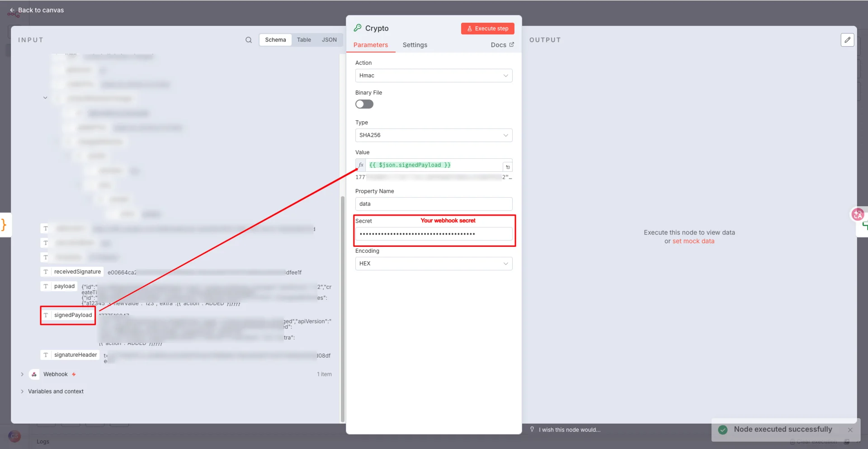Click the type icon beside signatureHeader
Viewport: 868px width, 449px height.
pyautogui.click(x=46, y=355)
